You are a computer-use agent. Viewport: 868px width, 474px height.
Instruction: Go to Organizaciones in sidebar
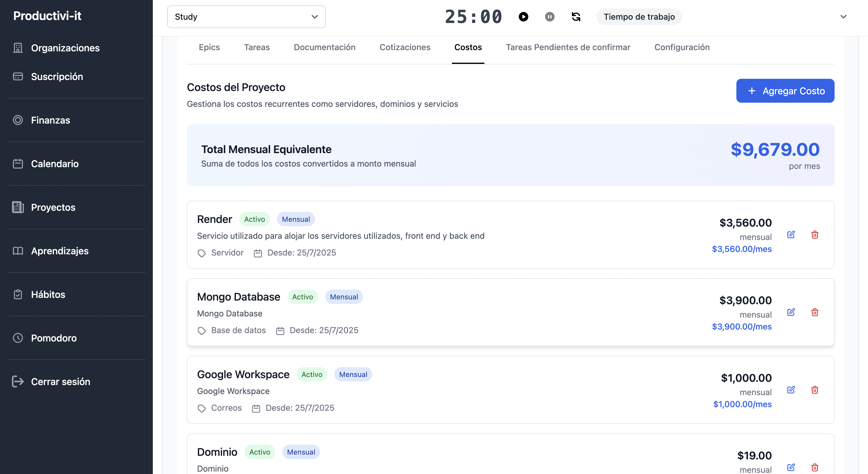pos(65,48)
